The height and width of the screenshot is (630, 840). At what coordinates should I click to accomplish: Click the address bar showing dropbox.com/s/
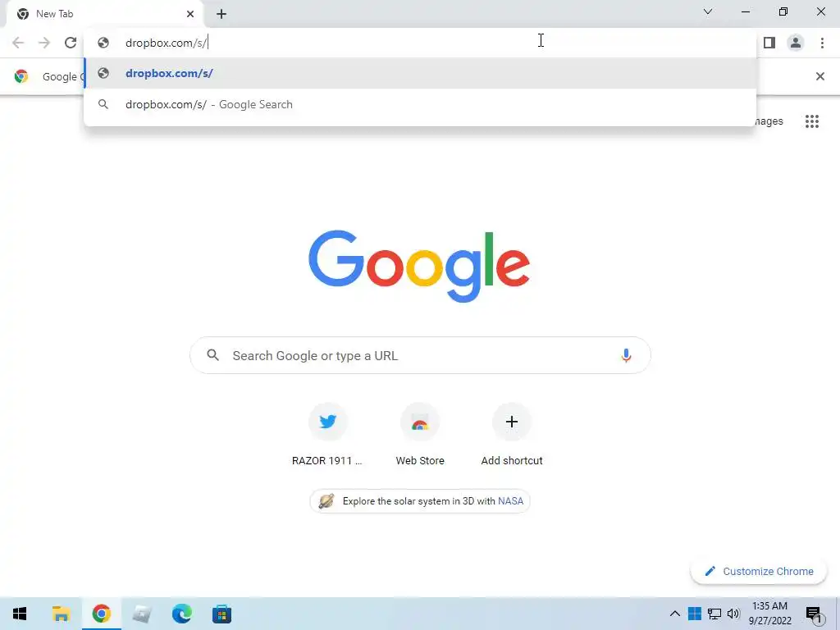[420, 43]
